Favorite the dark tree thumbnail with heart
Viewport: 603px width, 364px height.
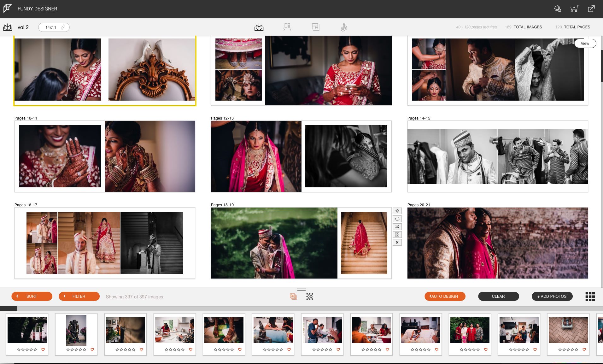point(43,349)
